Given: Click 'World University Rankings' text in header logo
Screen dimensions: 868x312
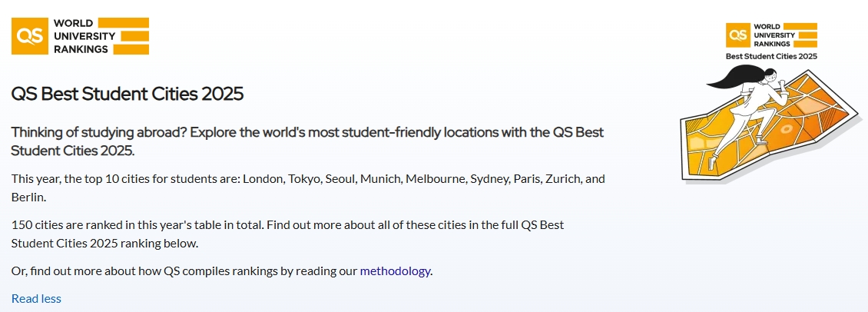Looking at the screenshot, I should [84, 36].
